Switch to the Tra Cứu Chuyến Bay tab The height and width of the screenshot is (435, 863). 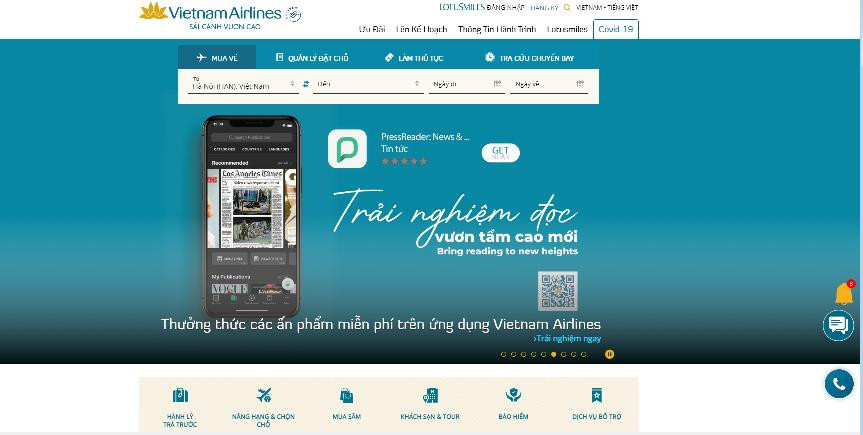[529, 57]
